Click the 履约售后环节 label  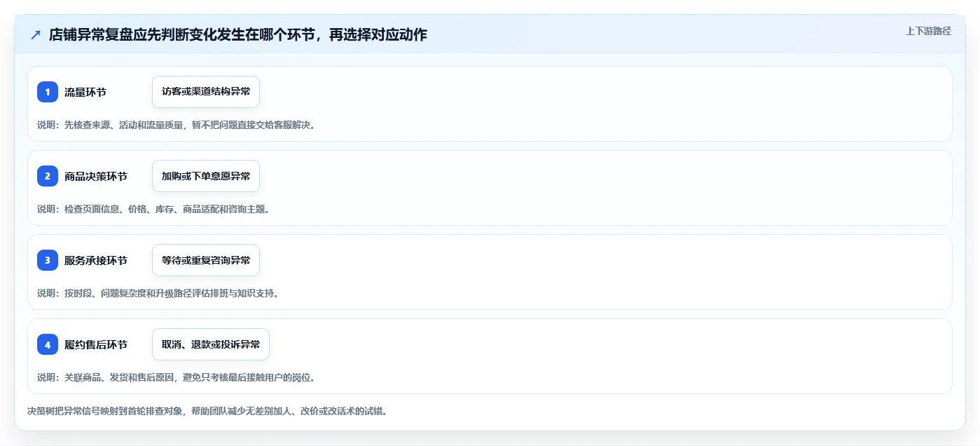(x=96, y=344)
